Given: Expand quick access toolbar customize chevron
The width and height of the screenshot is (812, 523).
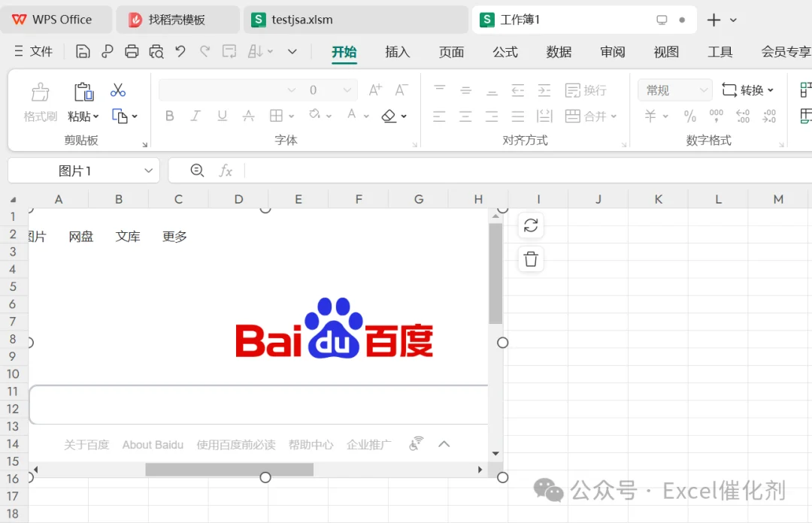Looking at the screenshot, I should point(292,51).
